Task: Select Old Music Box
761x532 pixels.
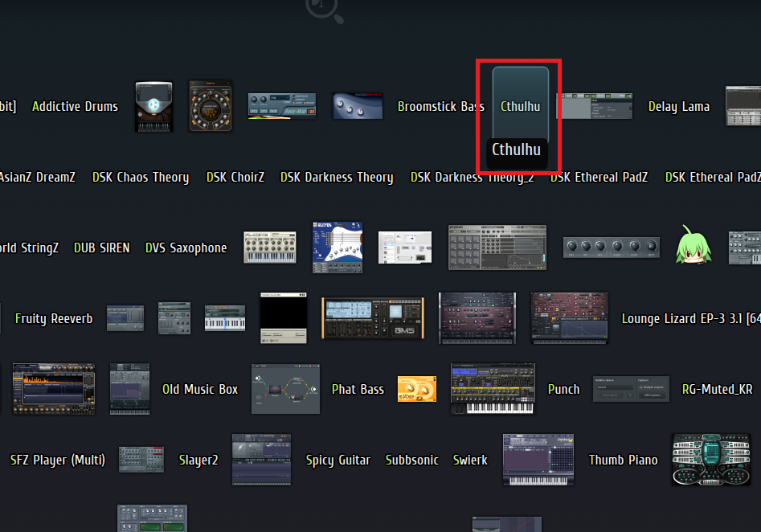Action: coord(199,389)
